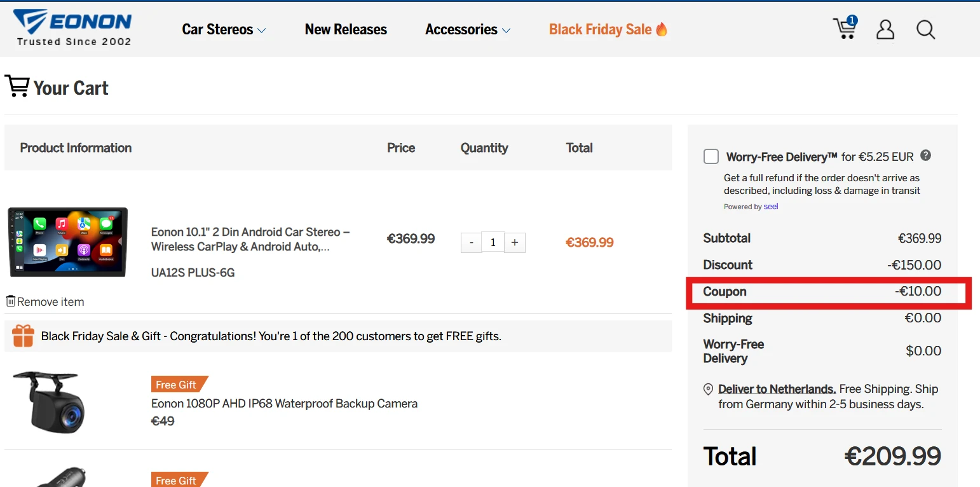
Task: Decrease quantity with the minus button
Action: [x=471, y=243]
